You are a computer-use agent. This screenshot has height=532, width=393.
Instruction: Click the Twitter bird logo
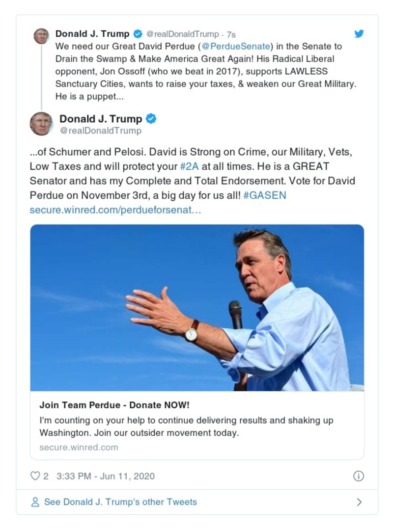pos(359,34)
